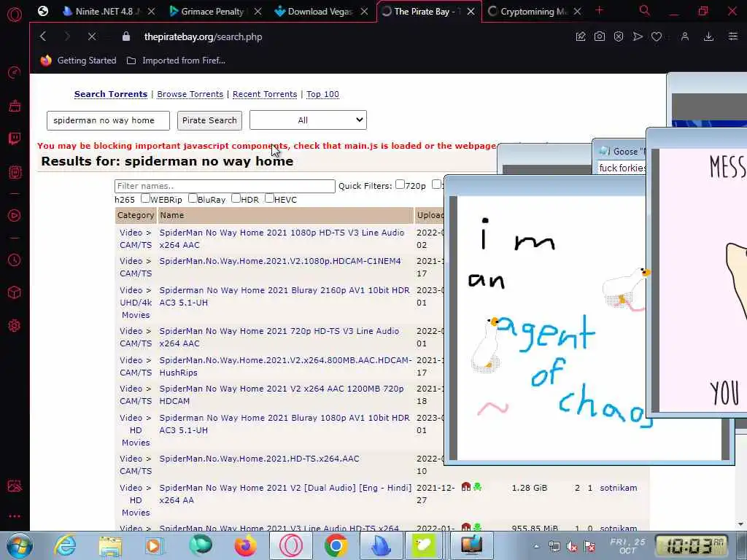Enable the 720p quick filter checkbox
Image resolution: width=747 pixels, height=560 pixels.
click(x=400, y=184)
